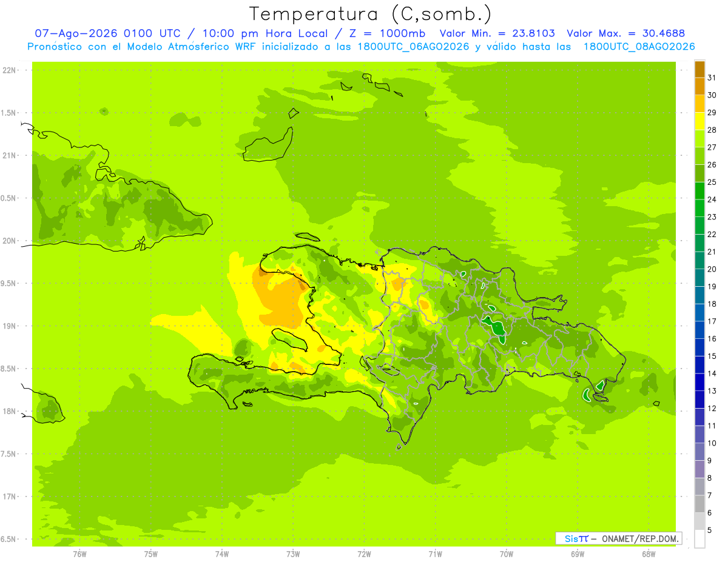Click the title "Temperatura (C,somb.)"
This screenshot has width=728, height=562.
[x=371, y=15]
